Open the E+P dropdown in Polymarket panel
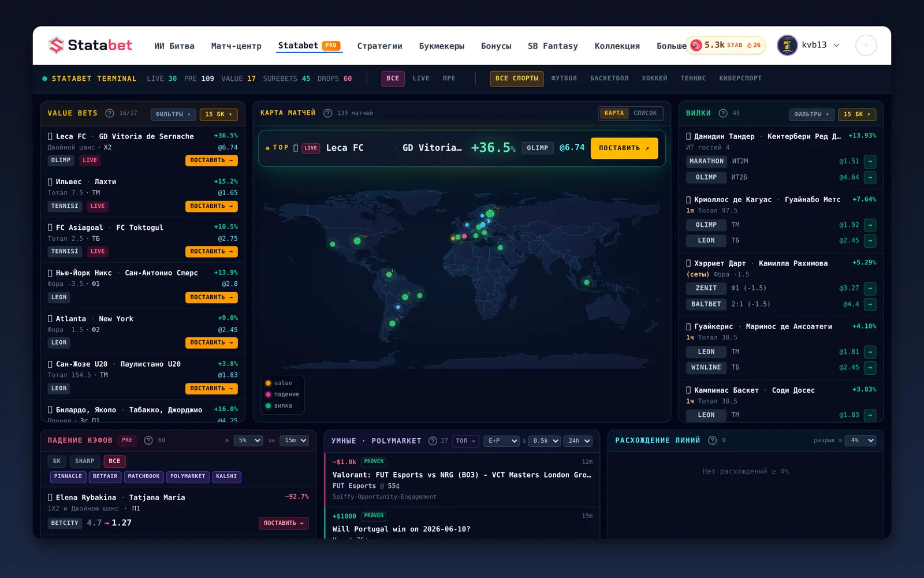This screenshot has height=578, width=924. [x=501, y=441]
